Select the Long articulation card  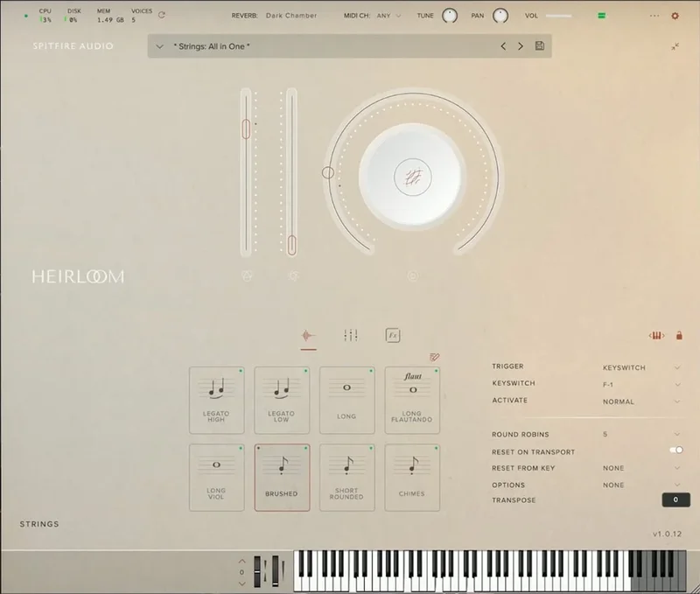346,401
